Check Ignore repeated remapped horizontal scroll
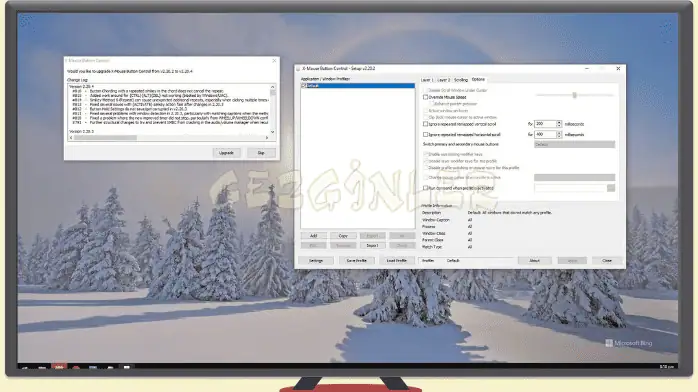 pos(425,134)
